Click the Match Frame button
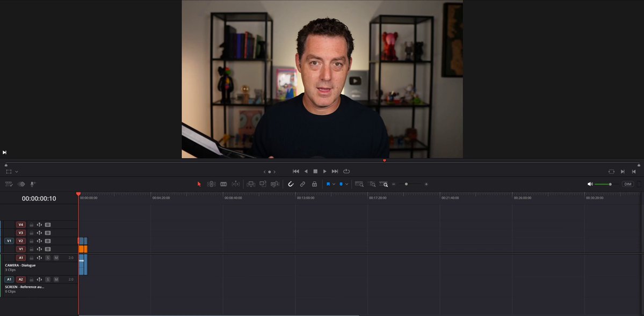The height and width of the screenshot is (316, 644). [612, 172]
